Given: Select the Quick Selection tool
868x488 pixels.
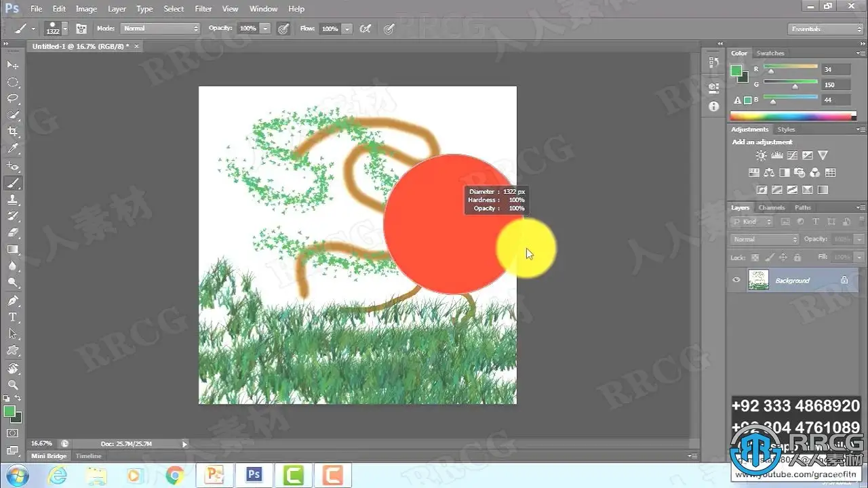Looking at the screenshot, I should pyautogui.click(x=12, y=115).
